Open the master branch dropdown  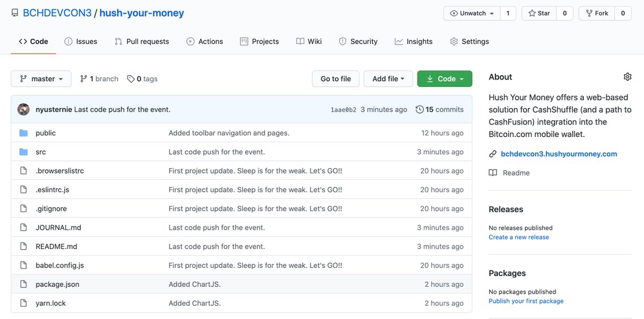pyautogui.click(x=41, y=79)
